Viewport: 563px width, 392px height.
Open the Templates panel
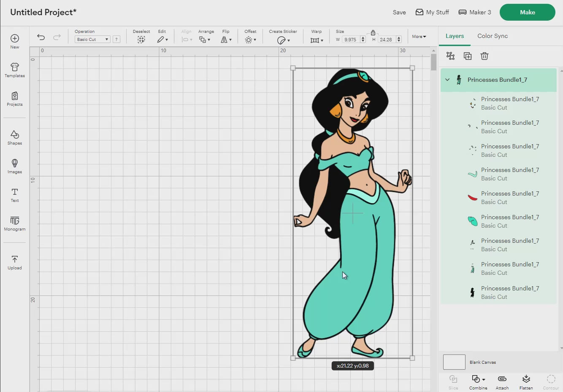click(x=15, y=70)
